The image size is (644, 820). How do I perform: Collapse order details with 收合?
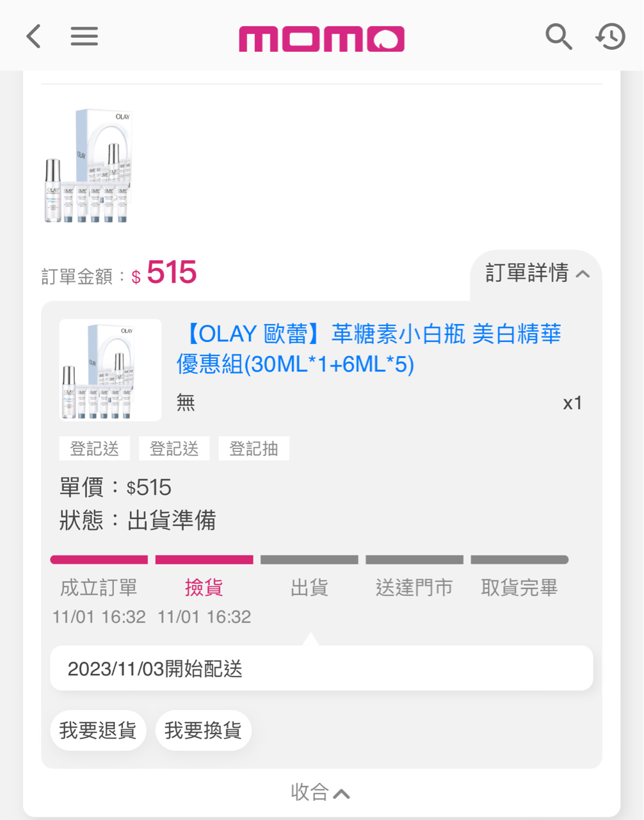[321, 792]
